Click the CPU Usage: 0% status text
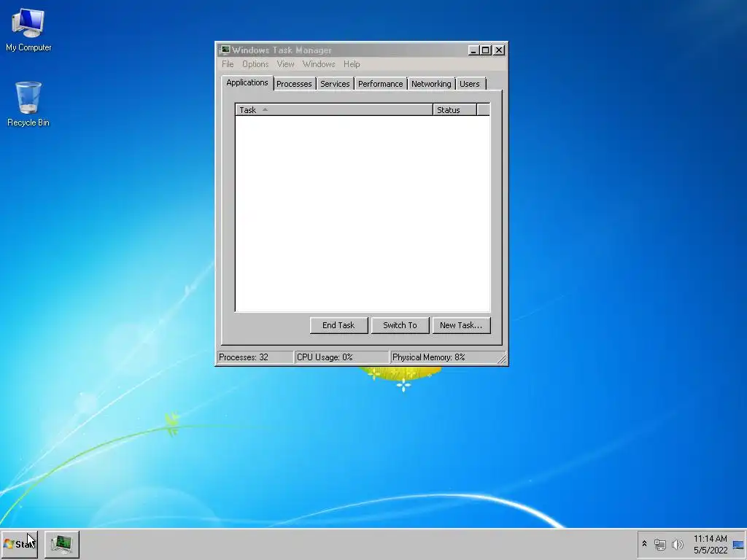The image size is (747, 560). [x=325, y=357]
